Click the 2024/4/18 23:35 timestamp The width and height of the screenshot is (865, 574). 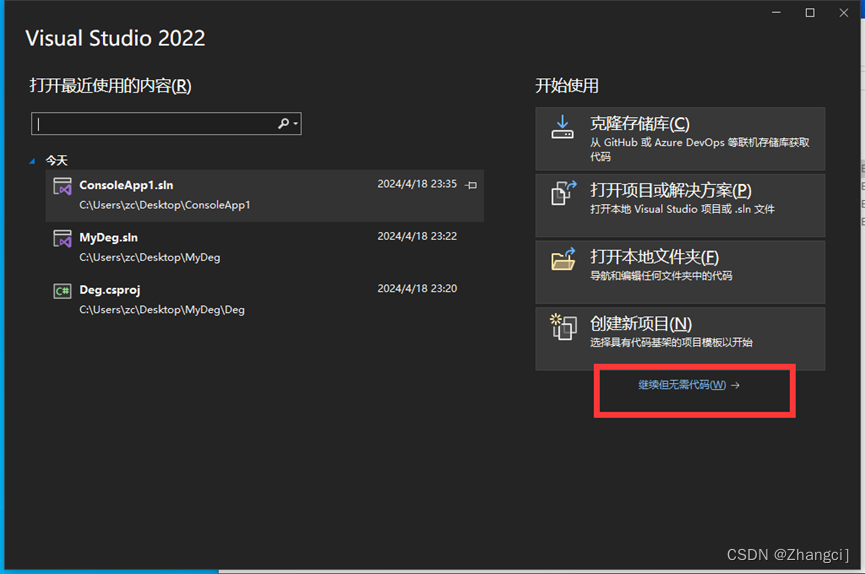click(417, 184)
